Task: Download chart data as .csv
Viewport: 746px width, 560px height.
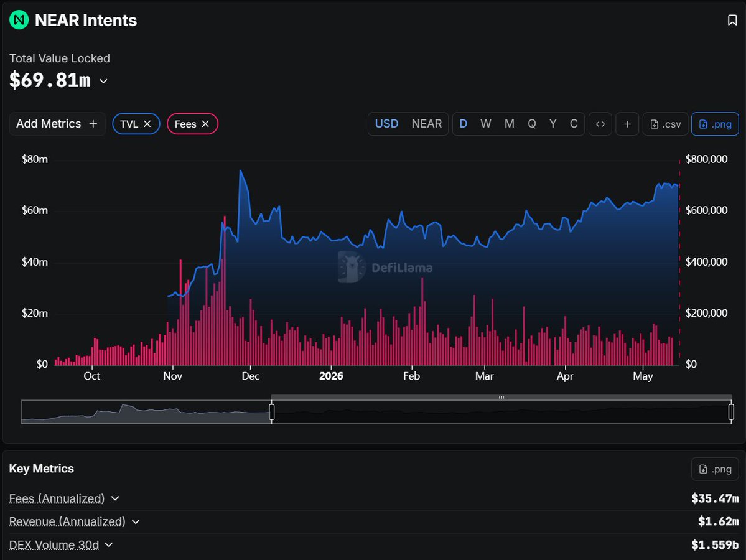Action: (666, 124)
